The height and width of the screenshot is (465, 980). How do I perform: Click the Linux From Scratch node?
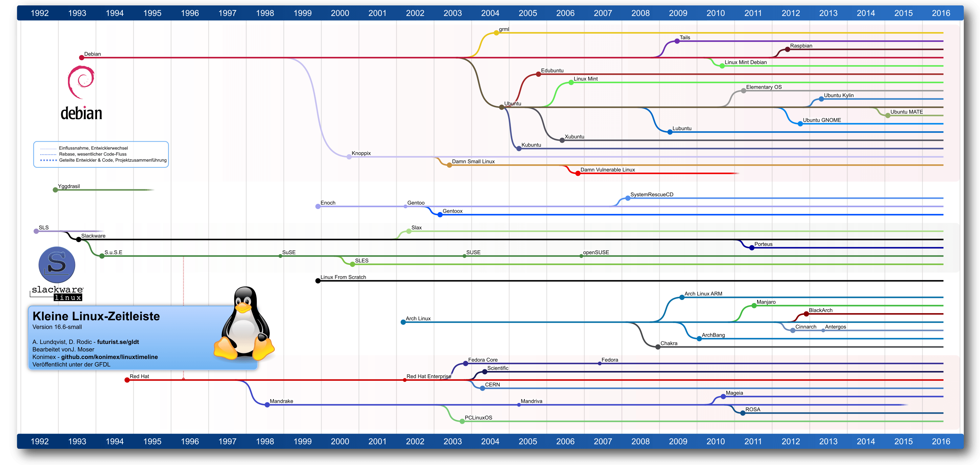coord(318,281)
